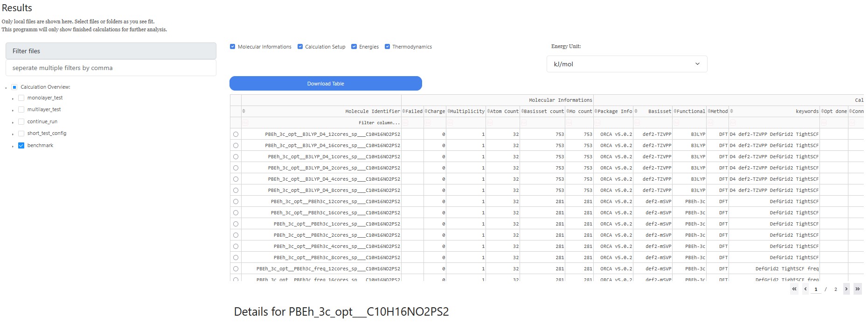
Task: Expand the multilayer_test tree node
Action: click(13, 110)
